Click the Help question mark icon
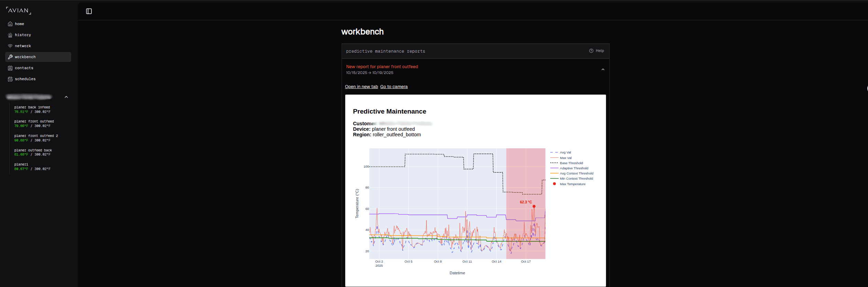The height and width of the screenshot is (287, 868). [591, 51]
